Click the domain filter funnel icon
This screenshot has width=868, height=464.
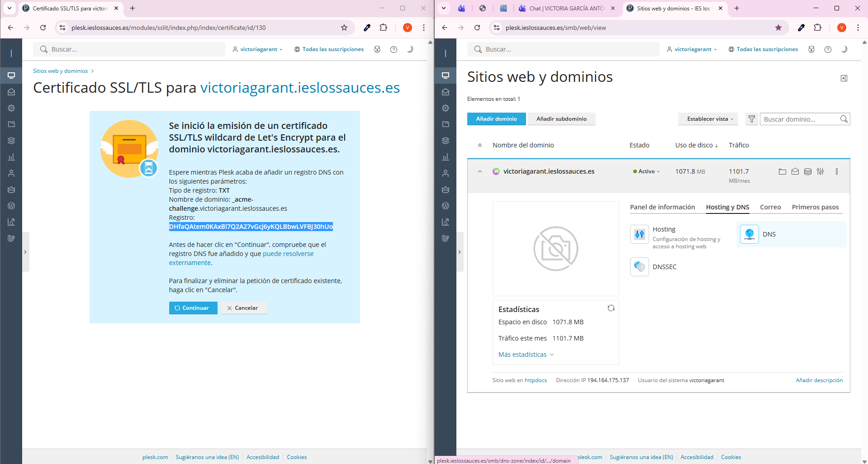[751, 119]
